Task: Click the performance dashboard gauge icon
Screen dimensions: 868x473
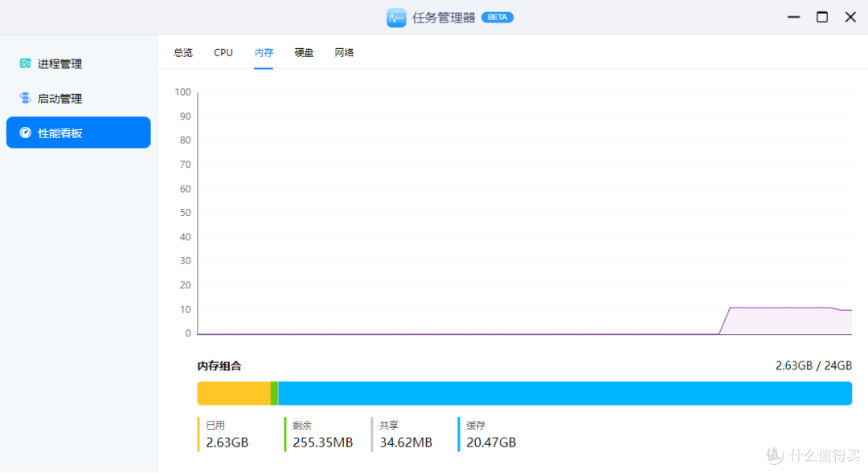Action: tap(25, 133)
